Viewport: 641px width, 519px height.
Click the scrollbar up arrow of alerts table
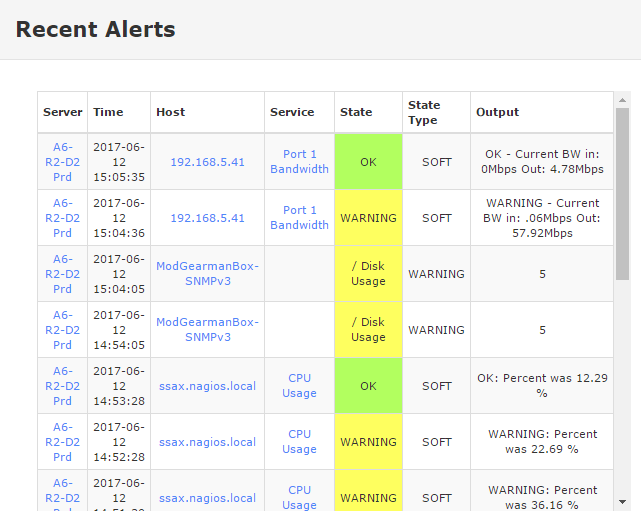[x=622, y=100]
